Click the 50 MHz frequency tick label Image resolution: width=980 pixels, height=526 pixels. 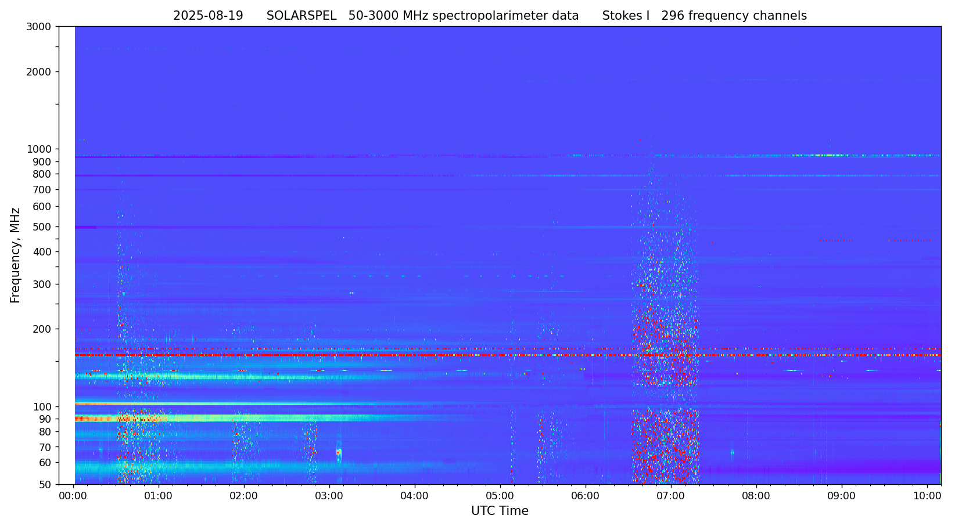coord(44,485)
